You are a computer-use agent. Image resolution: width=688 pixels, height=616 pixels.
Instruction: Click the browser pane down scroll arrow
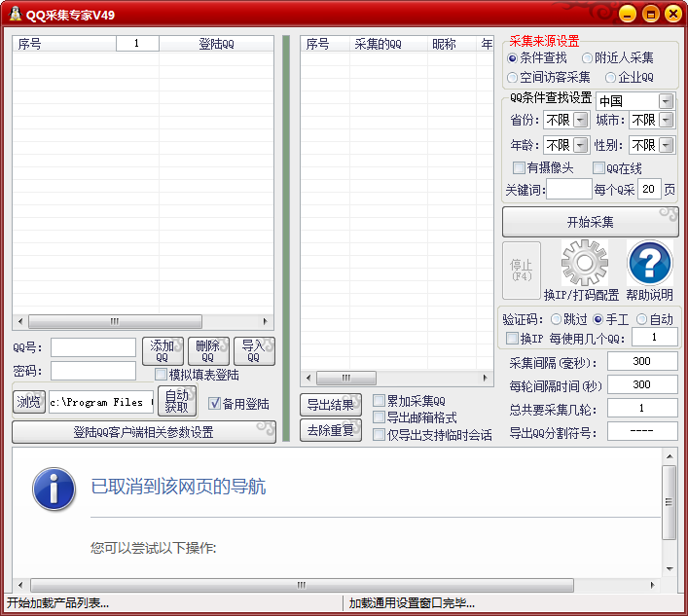[670, 569]
